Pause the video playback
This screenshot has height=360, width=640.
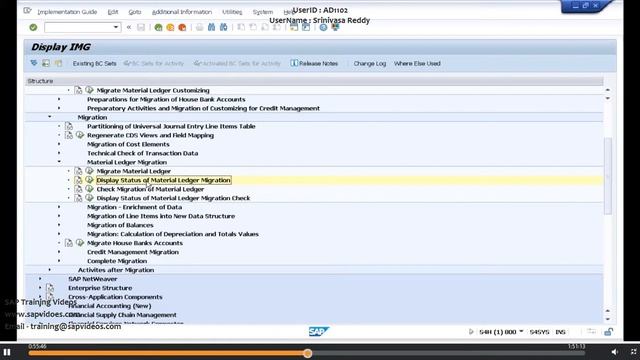coord(7,352)
